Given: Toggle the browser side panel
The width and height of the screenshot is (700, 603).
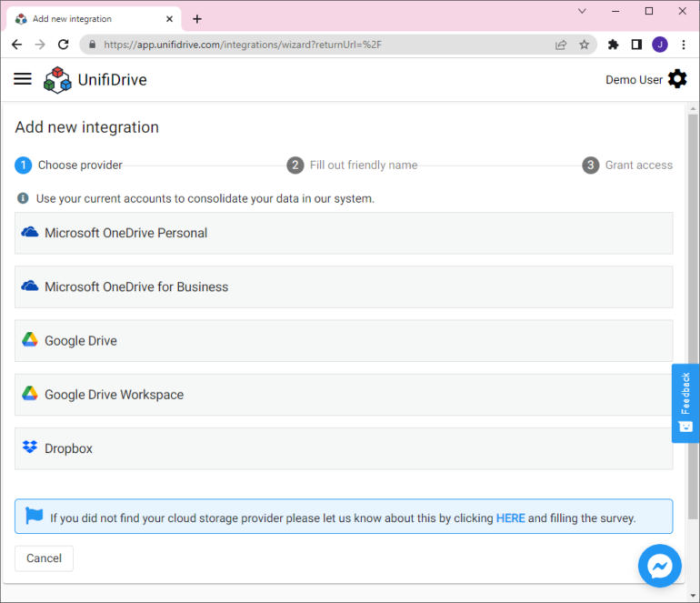Looking at the screenshot, I should [x=636, y=45].
